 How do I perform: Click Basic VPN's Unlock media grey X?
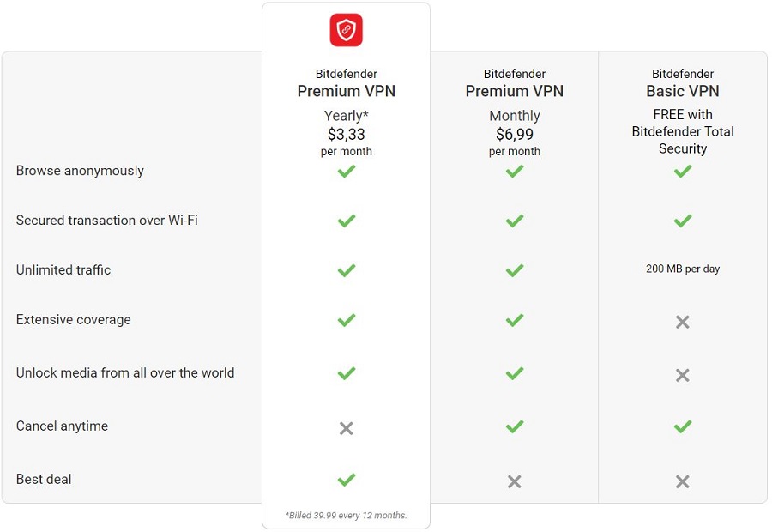683,375
